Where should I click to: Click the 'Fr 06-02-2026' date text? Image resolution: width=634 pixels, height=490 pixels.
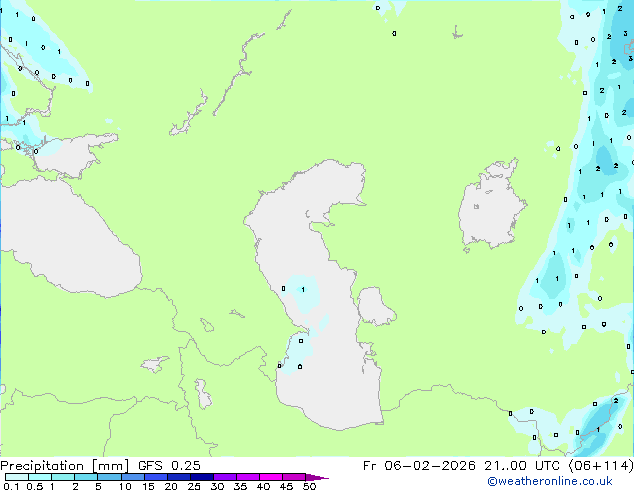(x=419, y=466)
